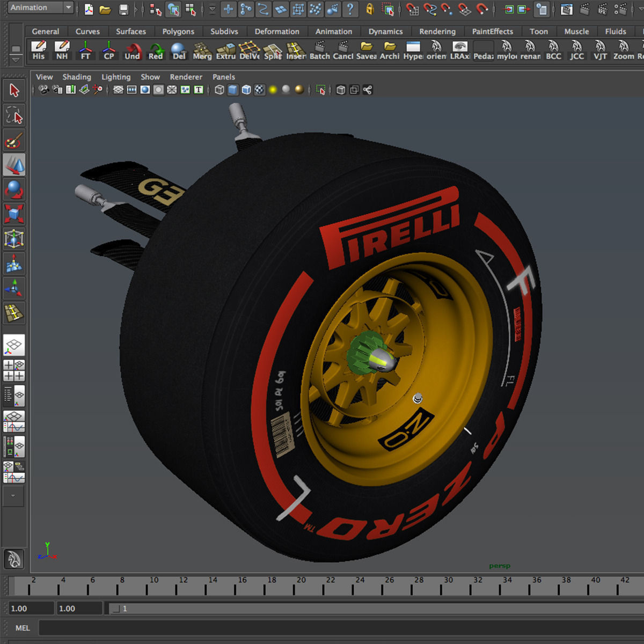Start IPR render clapperboard
This screenshot has height=644, width=644.
(602, 9)
